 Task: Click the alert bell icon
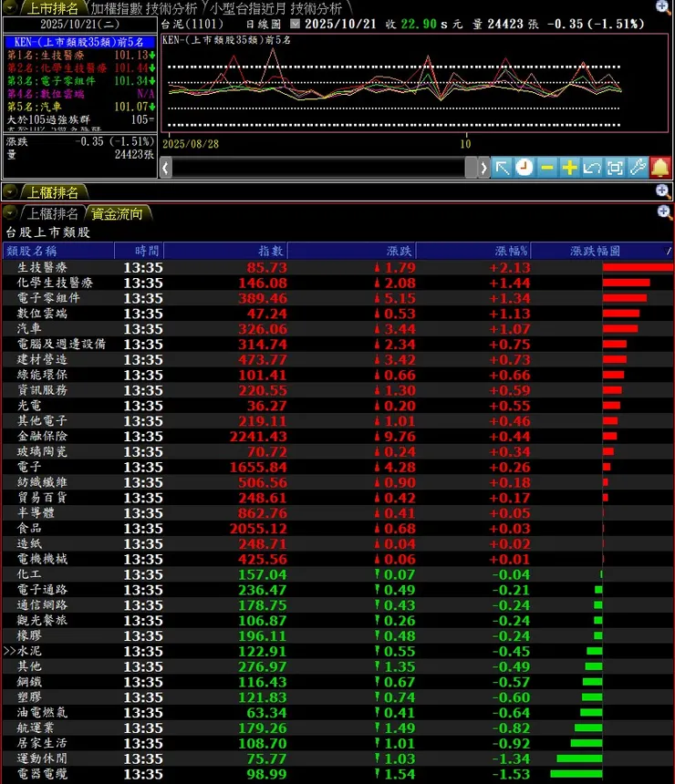point(660,168)
